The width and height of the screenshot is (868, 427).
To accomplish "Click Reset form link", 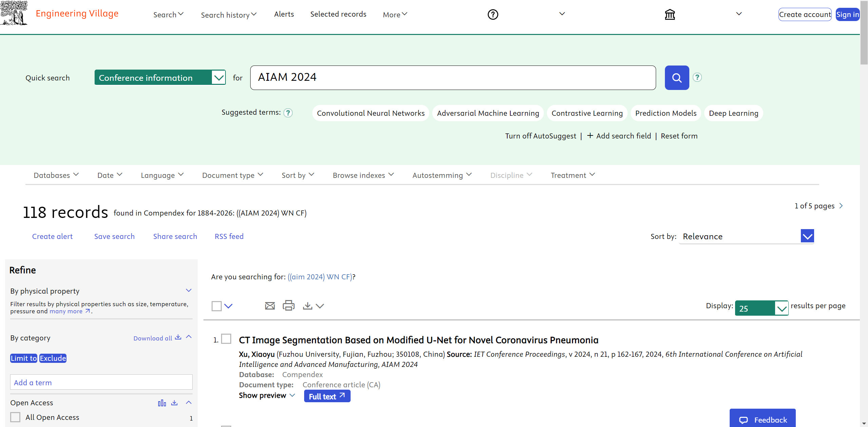I will pyautogui.click(x=679, y=136).
